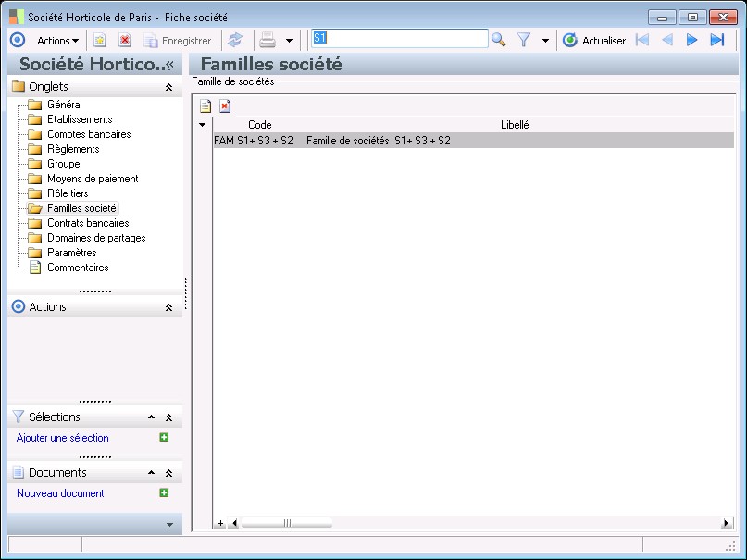Click the print icon in toolbar
The height and width of the screenshot is (560, 747).
(268, 40)
